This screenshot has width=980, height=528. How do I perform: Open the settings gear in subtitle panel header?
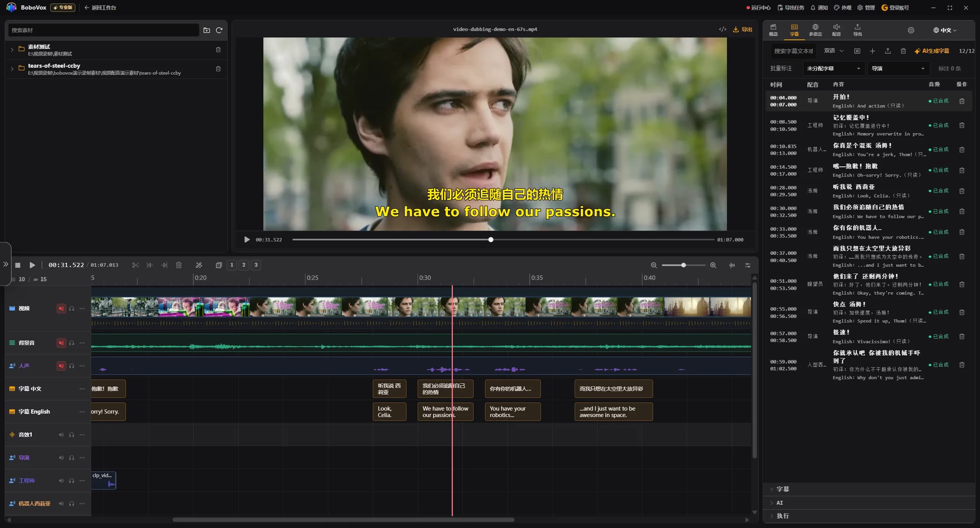point(911,30)
